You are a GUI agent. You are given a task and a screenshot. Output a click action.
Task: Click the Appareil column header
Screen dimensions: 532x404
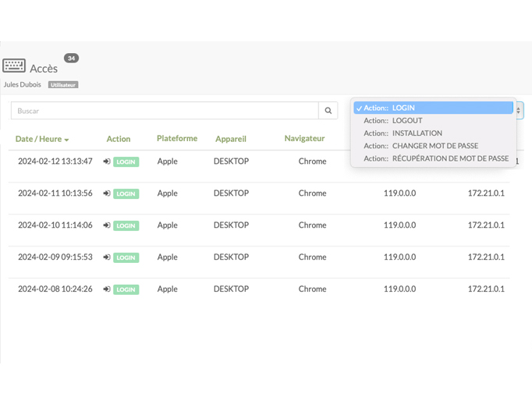click(x=231, y=139)
